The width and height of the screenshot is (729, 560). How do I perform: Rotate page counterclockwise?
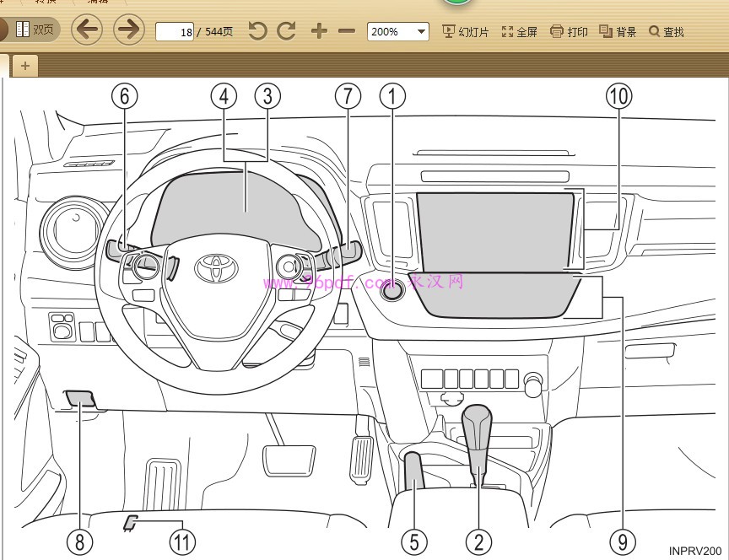click(x=257, y=31)
